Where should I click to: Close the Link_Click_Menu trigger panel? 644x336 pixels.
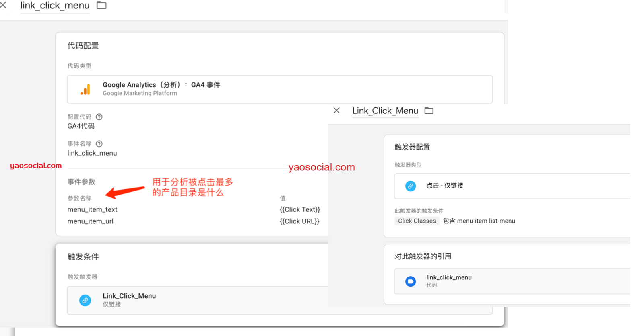pos(336,111)
